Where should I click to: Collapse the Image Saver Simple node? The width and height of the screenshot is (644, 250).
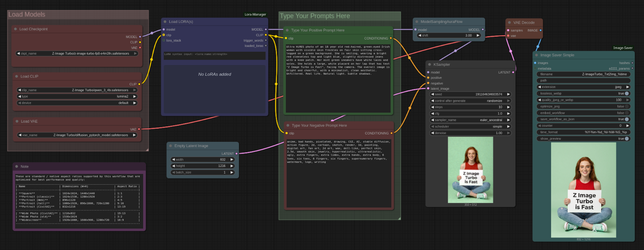click(x=536, y=55)
